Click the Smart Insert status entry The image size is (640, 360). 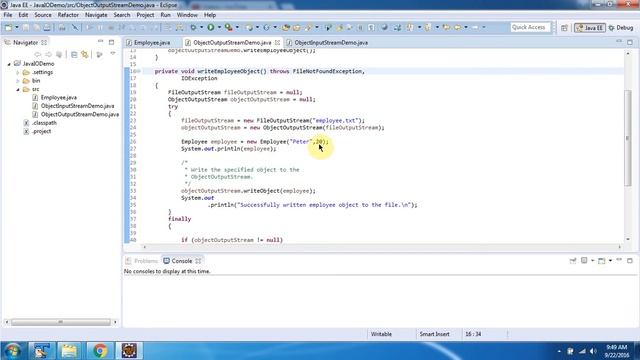434,334
